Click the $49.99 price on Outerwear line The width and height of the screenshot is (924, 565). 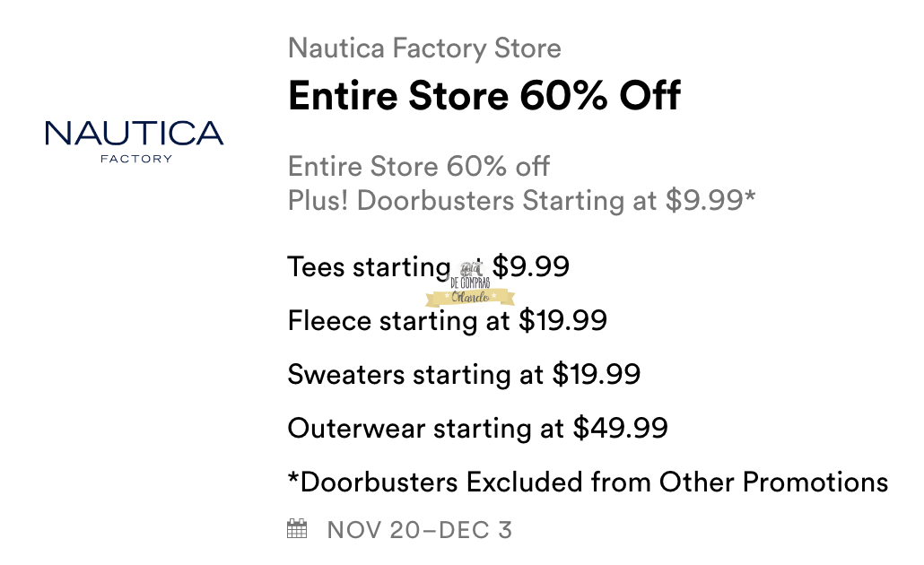point(621,428)
